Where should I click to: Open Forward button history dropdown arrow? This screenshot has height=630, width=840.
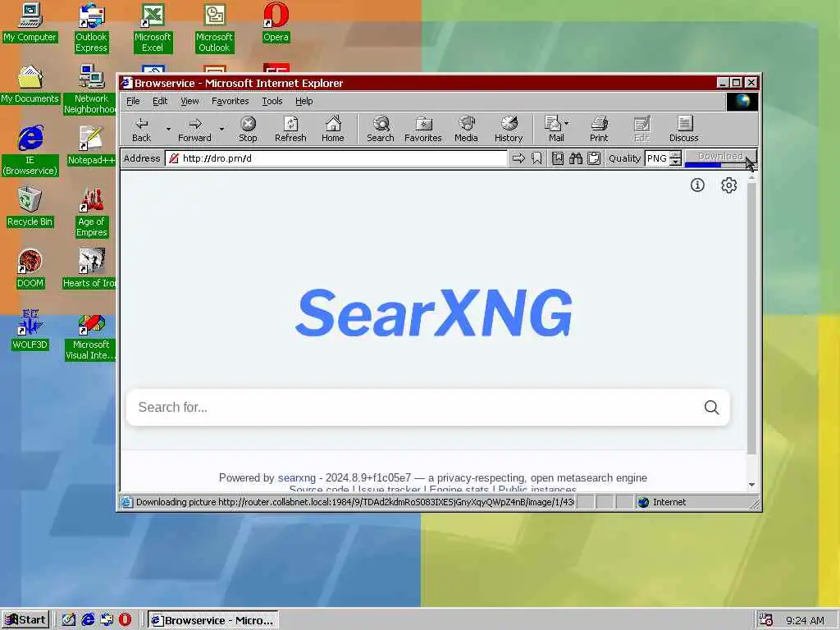pyautogui.click(x=221, y=129)
